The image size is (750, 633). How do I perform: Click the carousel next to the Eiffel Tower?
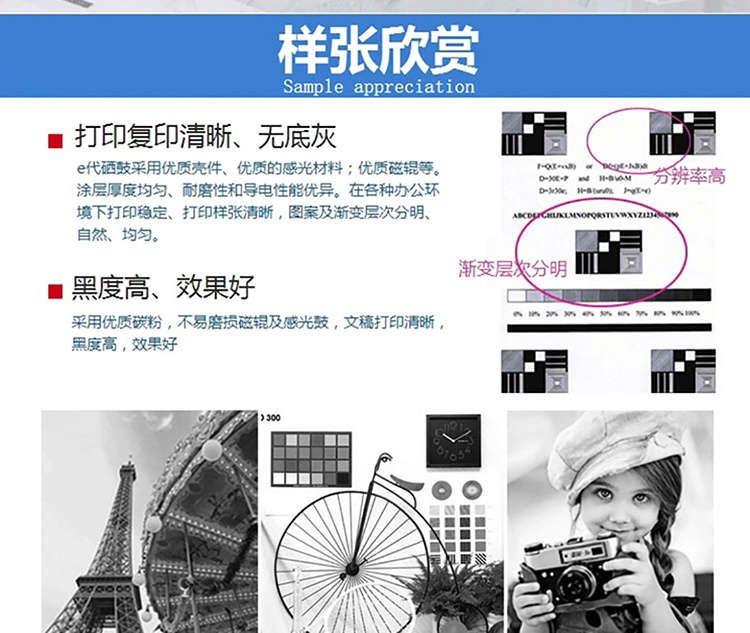tap(200, 520)
